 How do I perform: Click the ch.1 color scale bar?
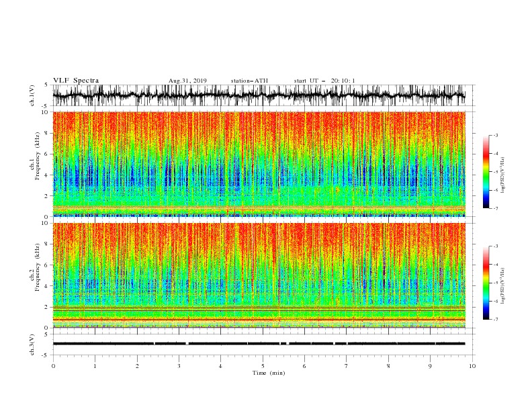click(486, 172)
